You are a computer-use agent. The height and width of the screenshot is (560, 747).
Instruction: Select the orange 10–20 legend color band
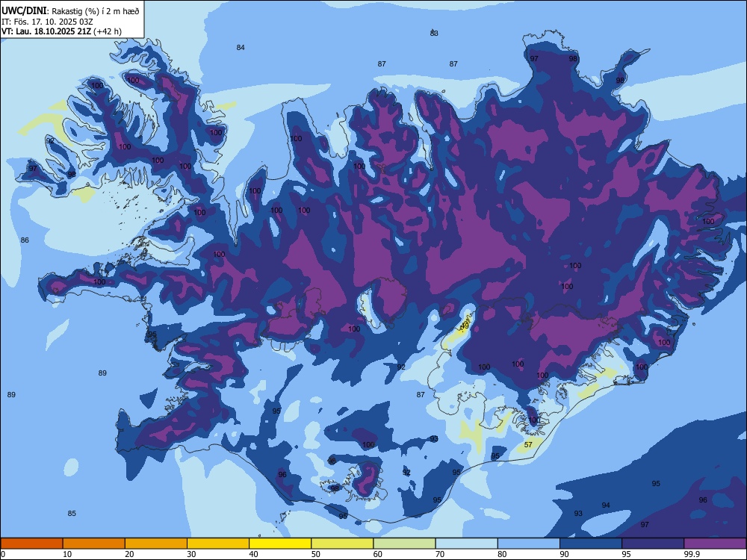[94, 544]
